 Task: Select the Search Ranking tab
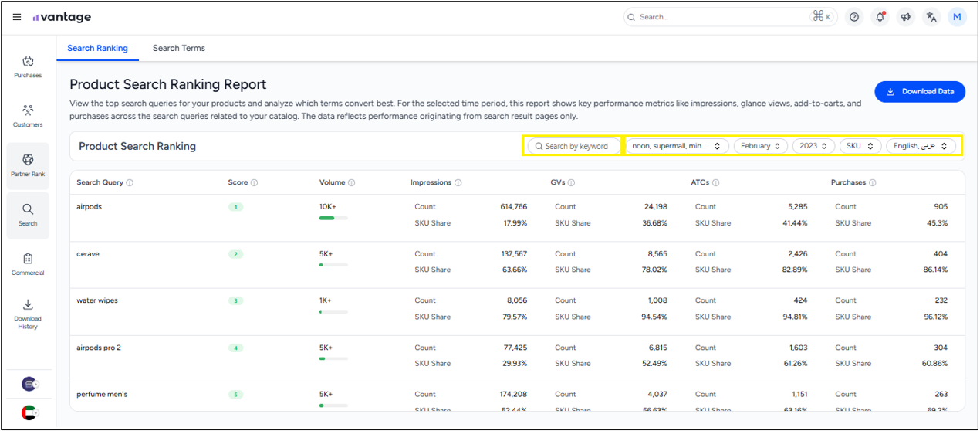[97, 48]
